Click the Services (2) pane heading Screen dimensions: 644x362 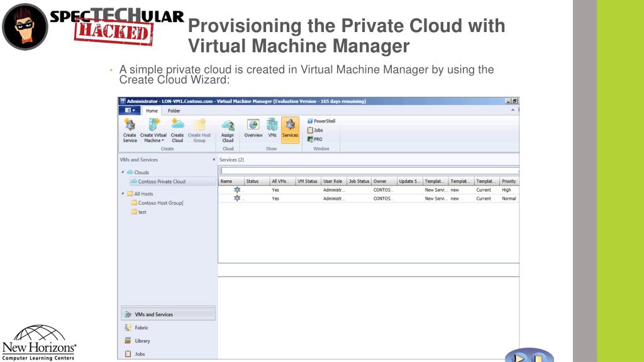click(231, 160)
